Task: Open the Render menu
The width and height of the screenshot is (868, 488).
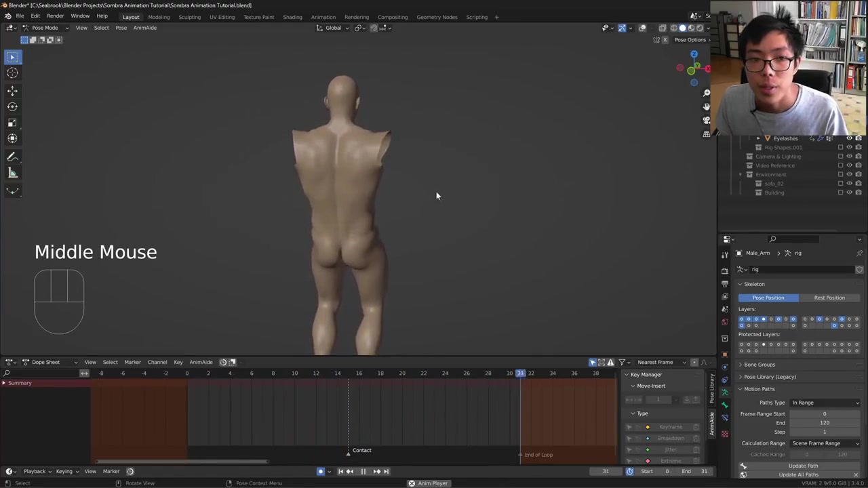Action: [55, 16]
